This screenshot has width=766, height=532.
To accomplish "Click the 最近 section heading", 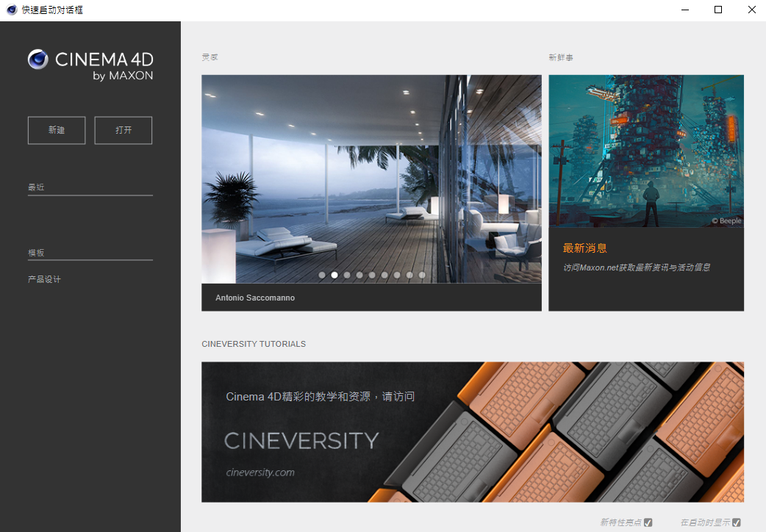I will pos(36,187).
